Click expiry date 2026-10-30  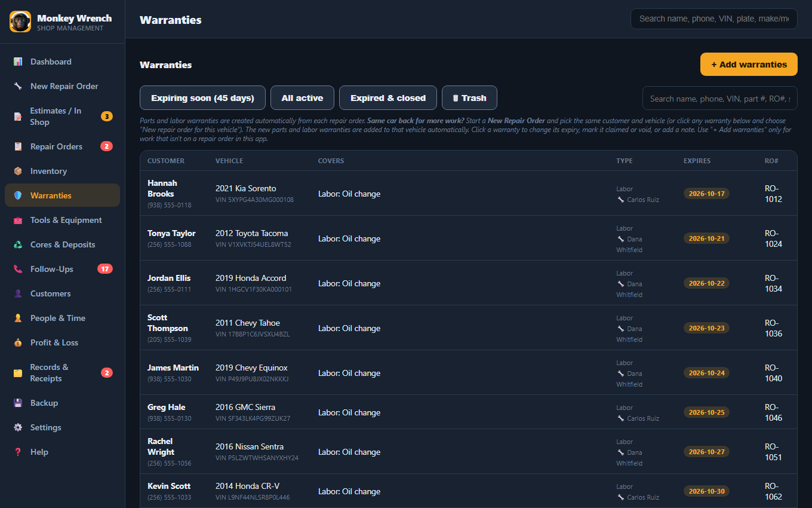pyautogui.click(x=706, y=491)
